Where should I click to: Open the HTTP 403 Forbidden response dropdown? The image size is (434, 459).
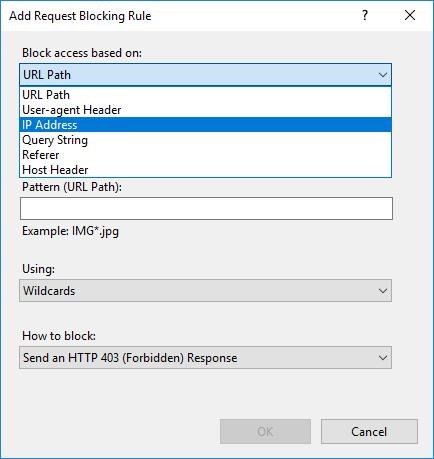205,358
